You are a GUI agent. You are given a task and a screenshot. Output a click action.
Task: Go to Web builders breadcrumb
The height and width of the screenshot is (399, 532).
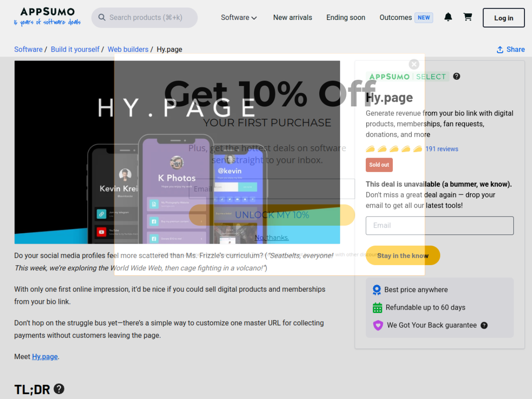click(128, 49)
